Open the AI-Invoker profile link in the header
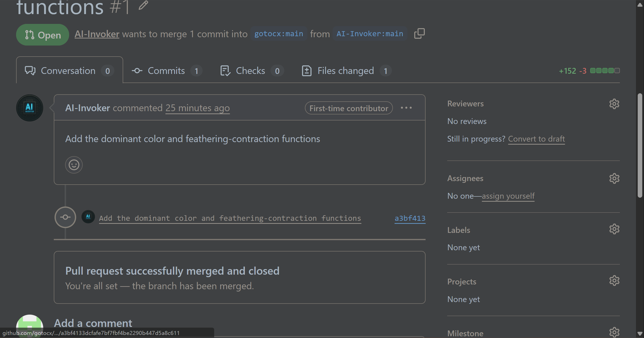This screenshot has height=338, width=644. [x=97, y=34]
